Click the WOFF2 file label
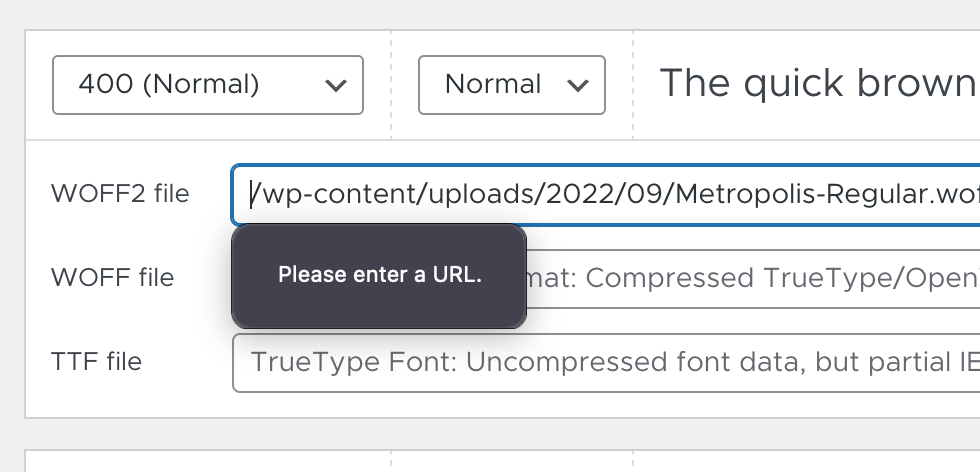The image size is (980, 472). (x=120, y=194)
